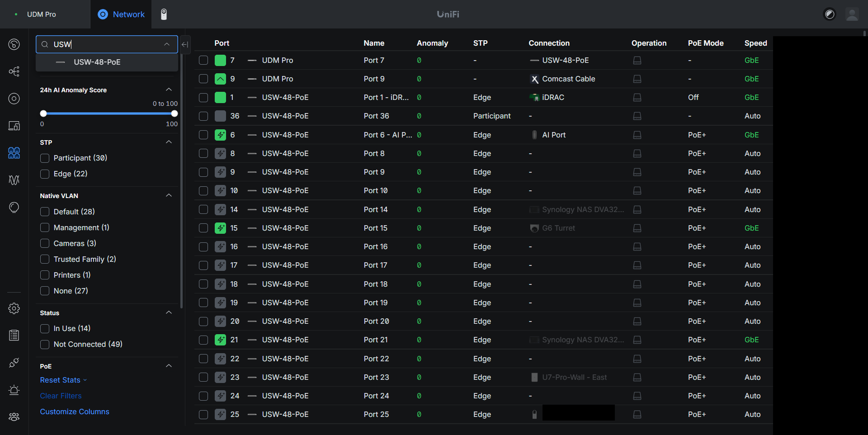Collapse the PoE filter section
The image size is (868, 435).
click(x=169, y=366)
